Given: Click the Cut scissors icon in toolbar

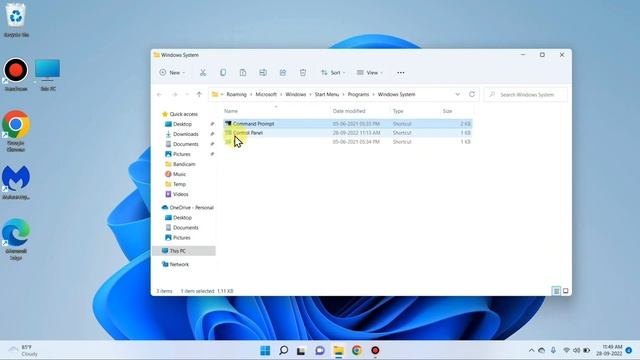Looking at the screenshot, I should point(203,73).
